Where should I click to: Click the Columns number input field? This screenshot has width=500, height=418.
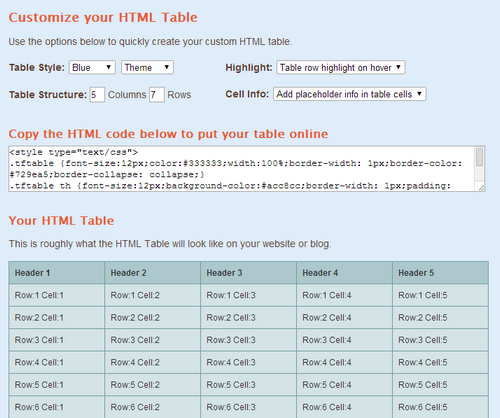(97, 95)
